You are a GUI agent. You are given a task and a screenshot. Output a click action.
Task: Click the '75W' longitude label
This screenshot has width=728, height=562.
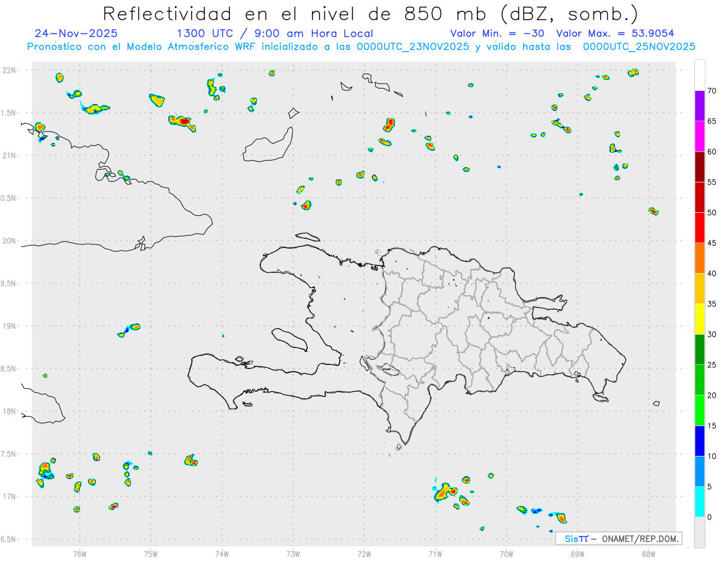coord(151,554)
